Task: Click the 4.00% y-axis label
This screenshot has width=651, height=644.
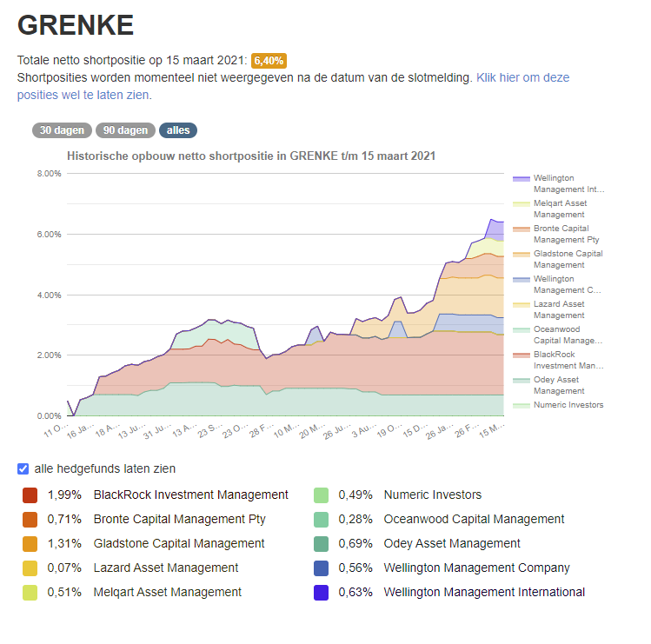Action: (x=49, y=295)
